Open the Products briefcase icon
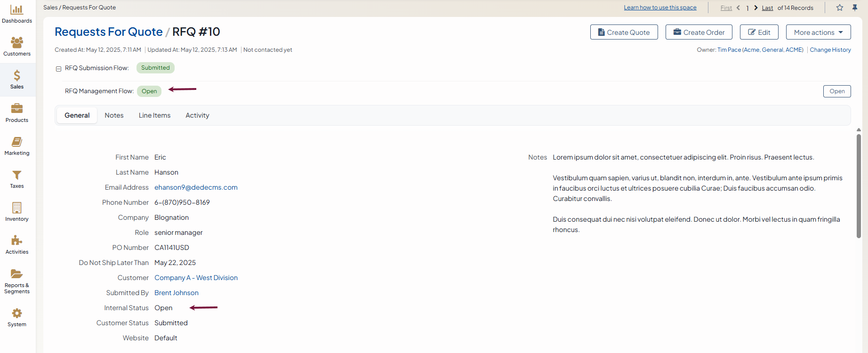Screen dimensions: 868x353 [x=17, y=109]
